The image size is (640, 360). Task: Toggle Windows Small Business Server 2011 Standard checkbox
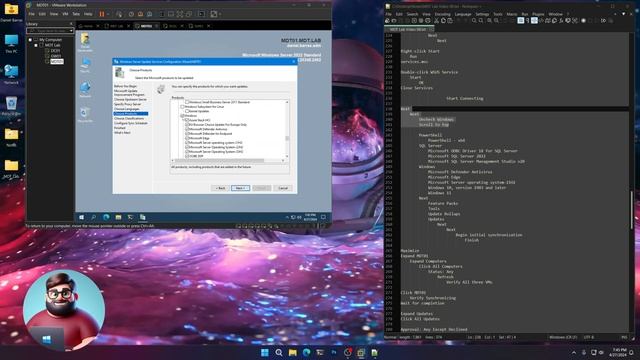pyautogui.click(x=187, y=102)
